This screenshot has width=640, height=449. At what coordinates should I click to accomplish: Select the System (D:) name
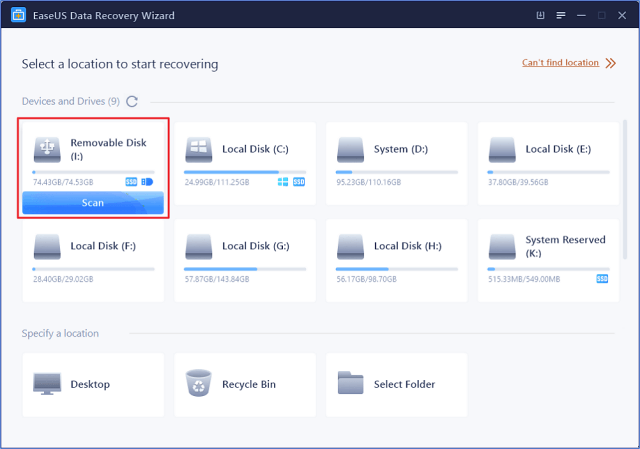coord(401,149)
